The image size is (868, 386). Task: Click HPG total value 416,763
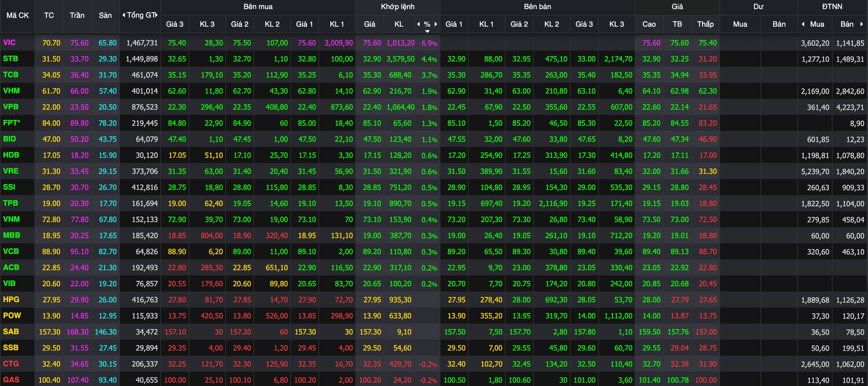click(145, 300)
